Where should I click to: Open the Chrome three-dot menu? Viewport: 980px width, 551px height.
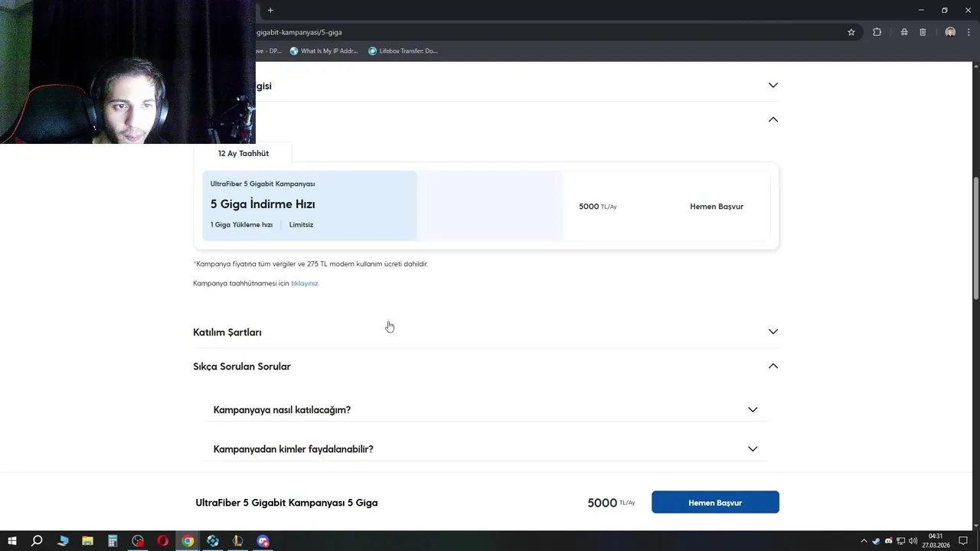(x=969, y=32)
